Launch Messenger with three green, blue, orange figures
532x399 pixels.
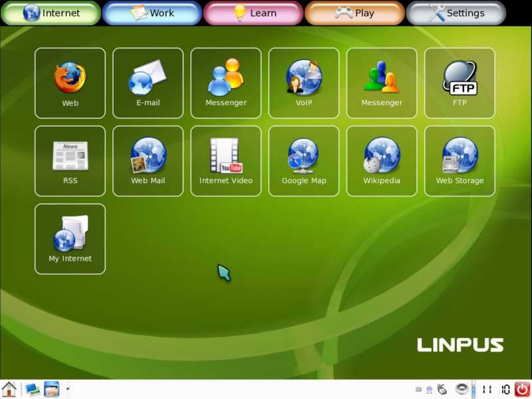pos(382,83)
